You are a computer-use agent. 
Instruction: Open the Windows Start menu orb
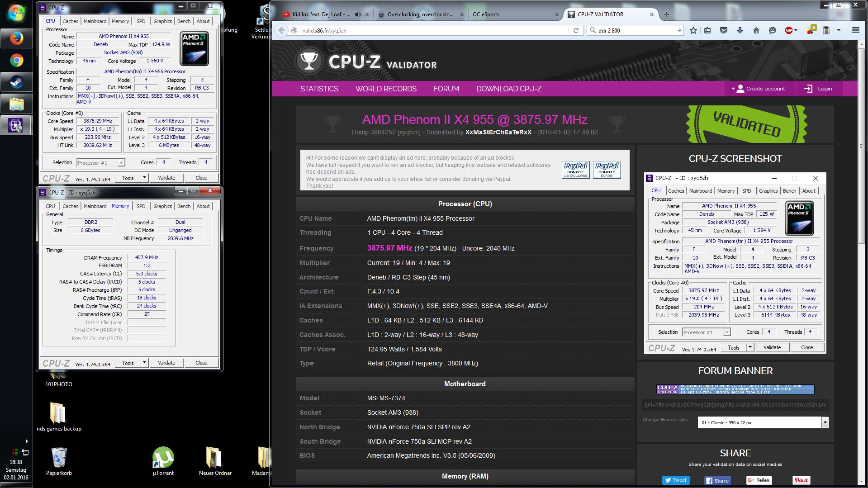click(16, 13)
